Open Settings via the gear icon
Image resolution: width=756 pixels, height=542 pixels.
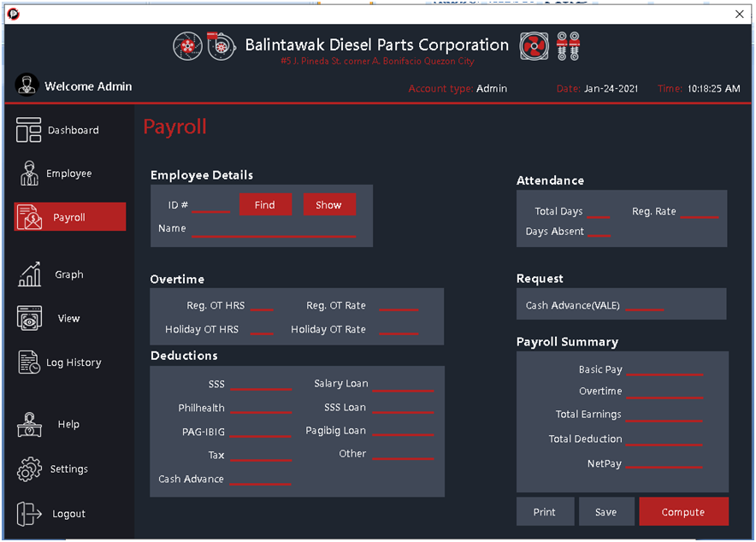tap(28, 469)
